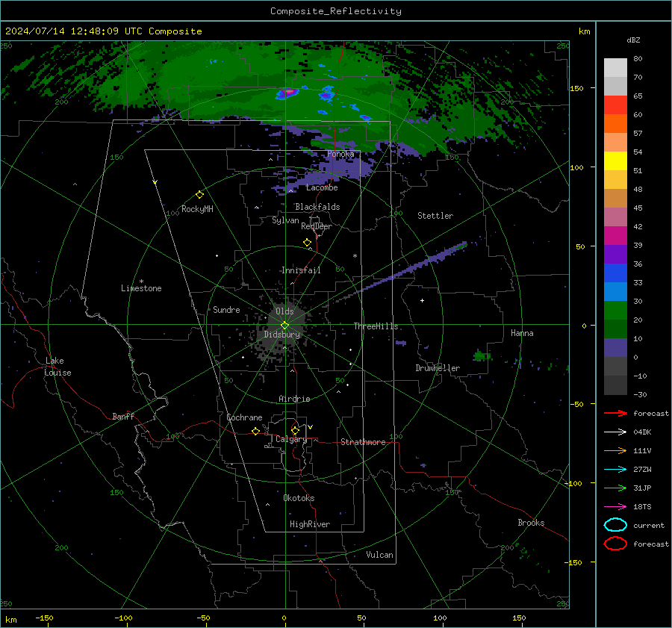Image resolution: width=672 pixels, height=628 pixels.
Task: Pick the bright green 30 dBZ swatch
Action: (x=615, y=310)
